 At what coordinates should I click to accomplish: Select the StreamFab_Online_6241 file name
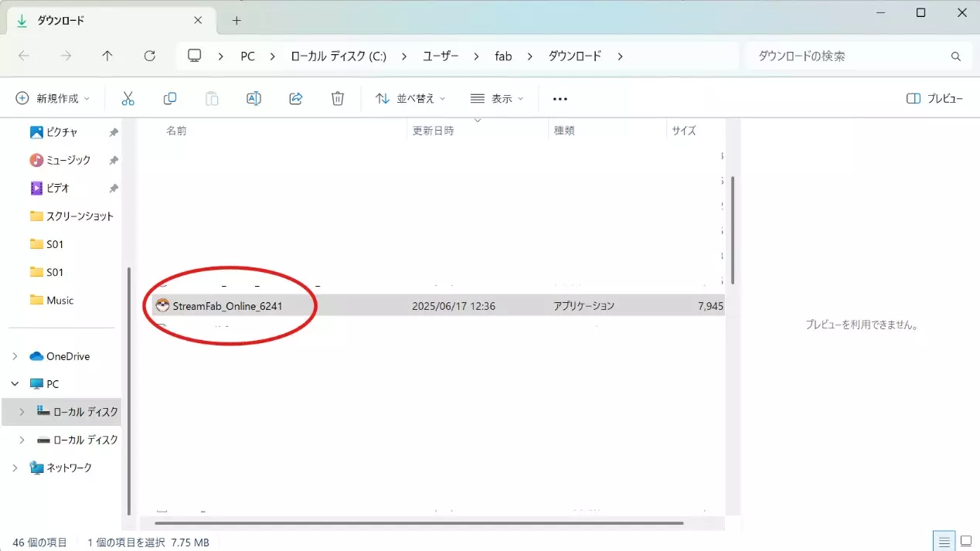coord(228,306)
